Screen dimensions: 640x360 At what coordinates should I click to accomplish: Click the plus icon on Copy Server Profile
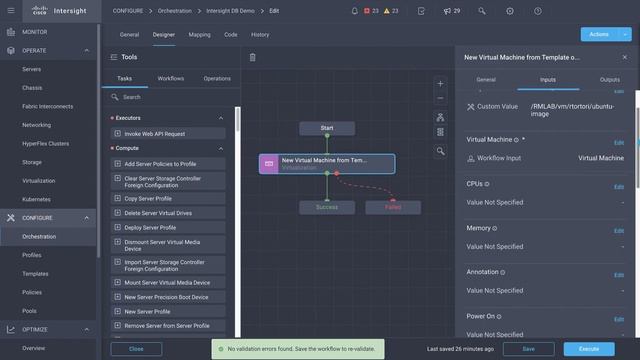(118, 198)
